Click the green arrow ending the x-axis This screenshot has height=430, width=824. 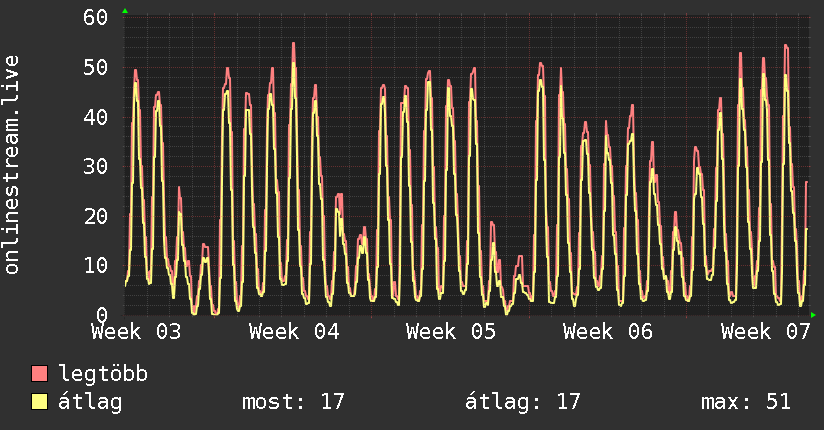[813, 315]
